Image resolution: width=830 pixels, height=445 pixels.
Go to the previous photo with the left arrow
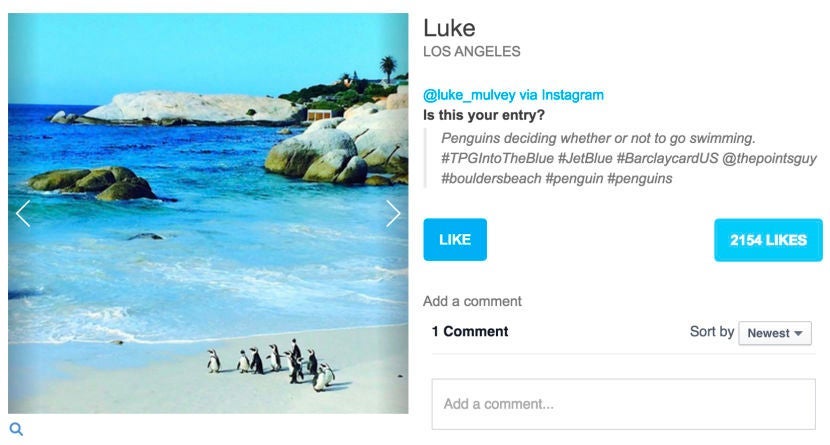(23, 213)
